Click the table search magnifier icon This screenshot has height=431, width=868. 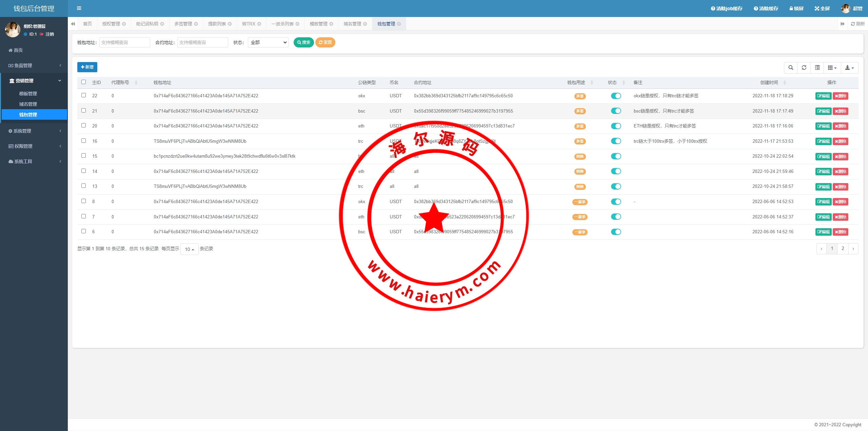(x=791, y=67)
